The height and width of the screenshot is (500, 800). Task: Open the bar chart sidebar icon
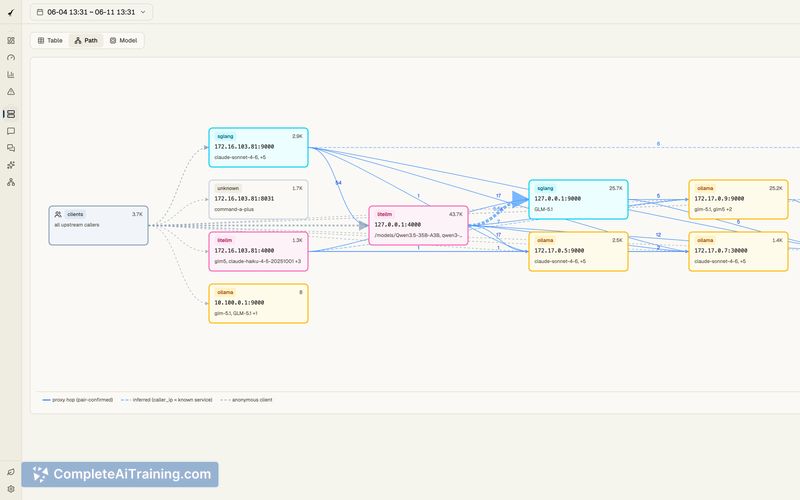coord(11,74)
